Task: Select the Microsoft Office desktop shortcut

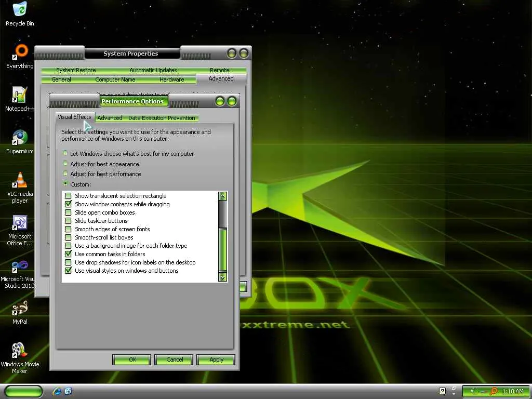Action: click(x=20, y=230)
